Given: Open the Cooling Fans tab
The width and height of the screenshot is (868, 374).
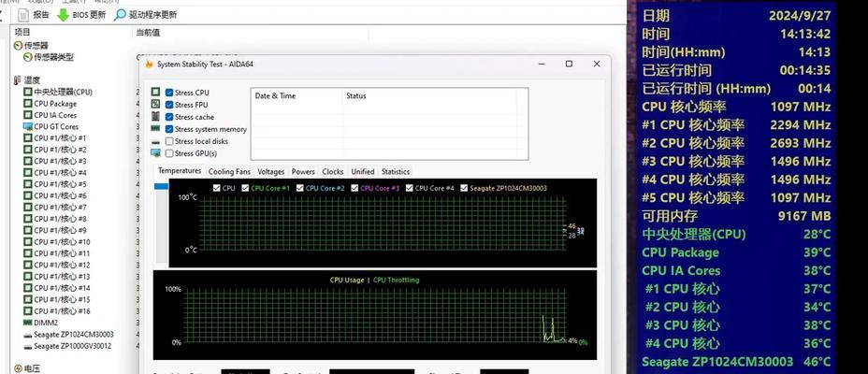Looking at the screenshot, I should [x=229, y=171].
